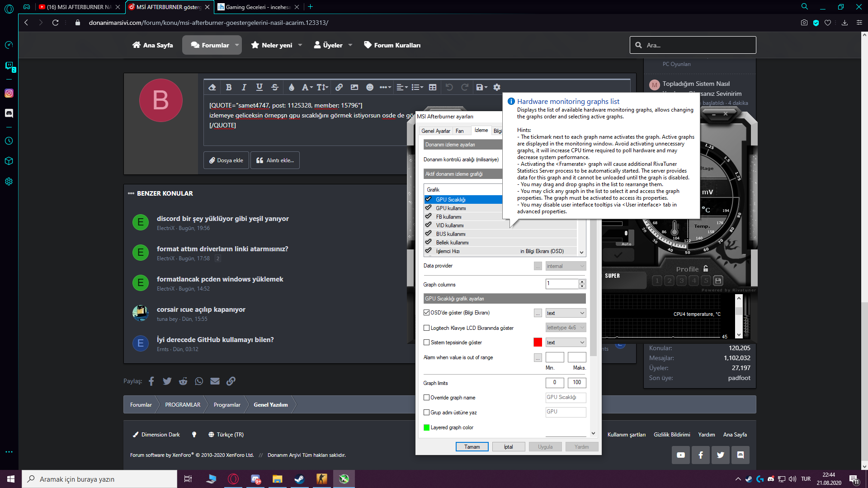Click the insert link icon

click(339, 87)
